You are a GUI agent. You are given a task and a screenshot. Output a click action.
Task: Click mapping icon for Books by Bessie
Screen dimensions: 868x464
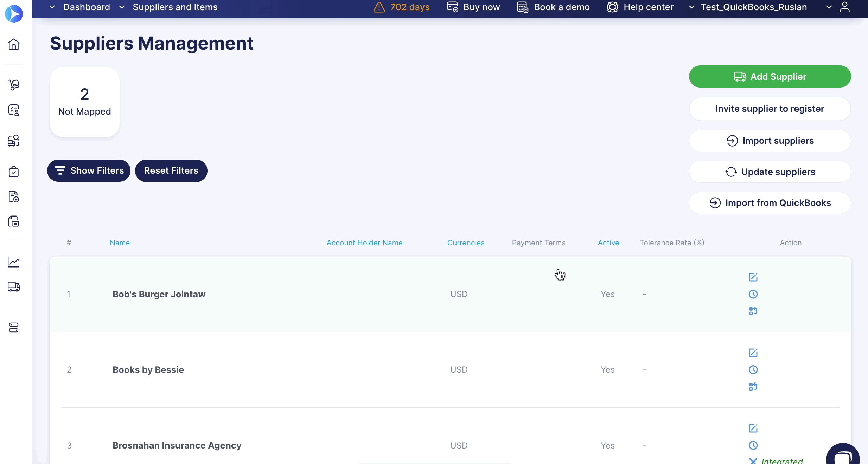(x=753, y=386)
